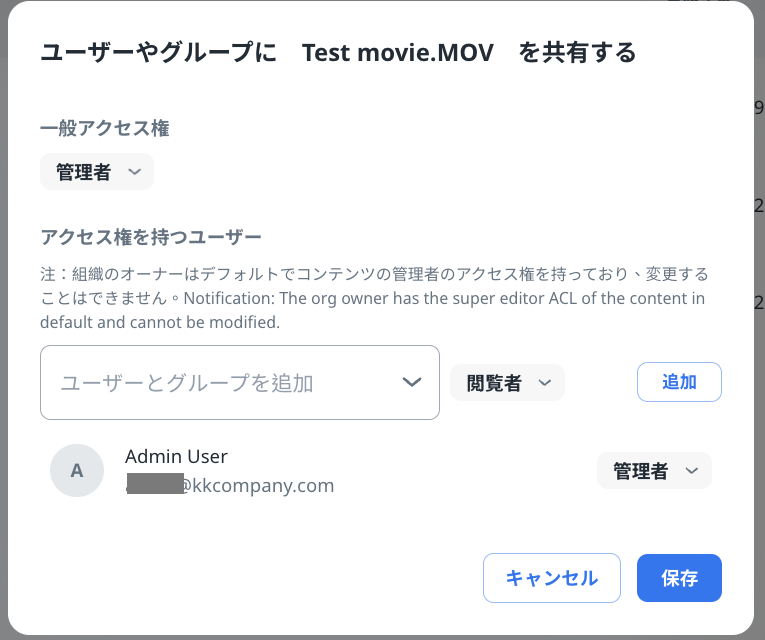This screenshot has height=640, width=765.
Task: Open the 一般アクセス権 管理者 dropdown
Action: [96, 172]
